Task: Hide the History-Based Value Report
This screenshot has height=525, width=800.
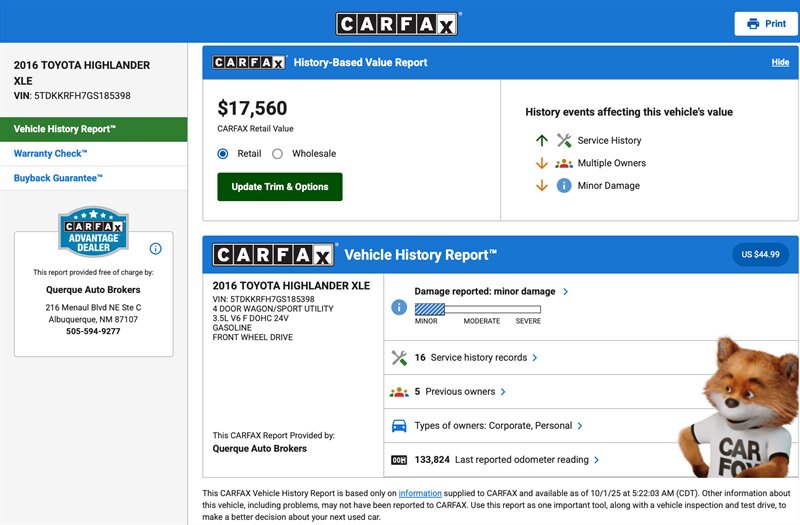Action: coord(780,62)
